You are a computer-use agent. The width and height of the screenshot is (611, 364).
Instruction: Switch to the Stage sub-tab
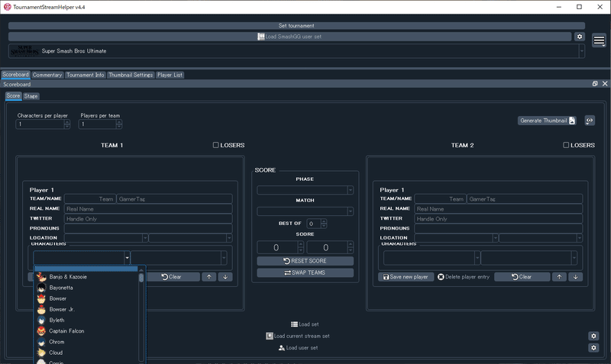click(x=31, y=96)
